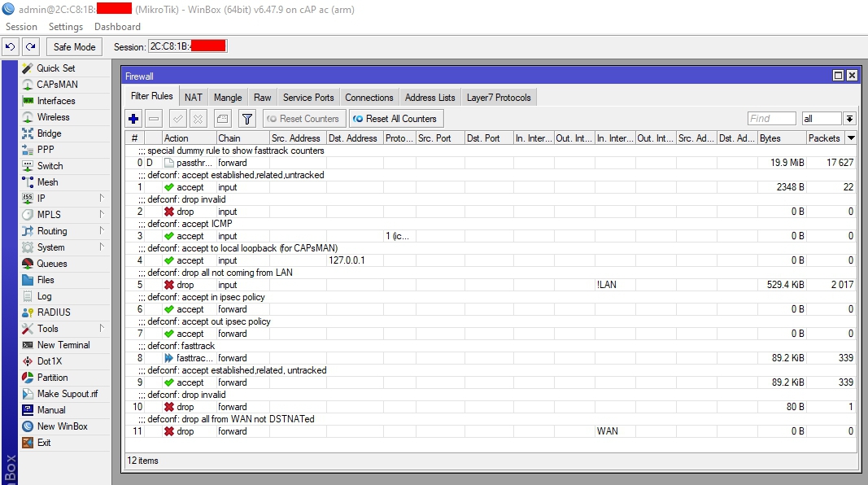Click the Reset Counters button
This screenshot has width=868, height=485.
pos(304,119)
